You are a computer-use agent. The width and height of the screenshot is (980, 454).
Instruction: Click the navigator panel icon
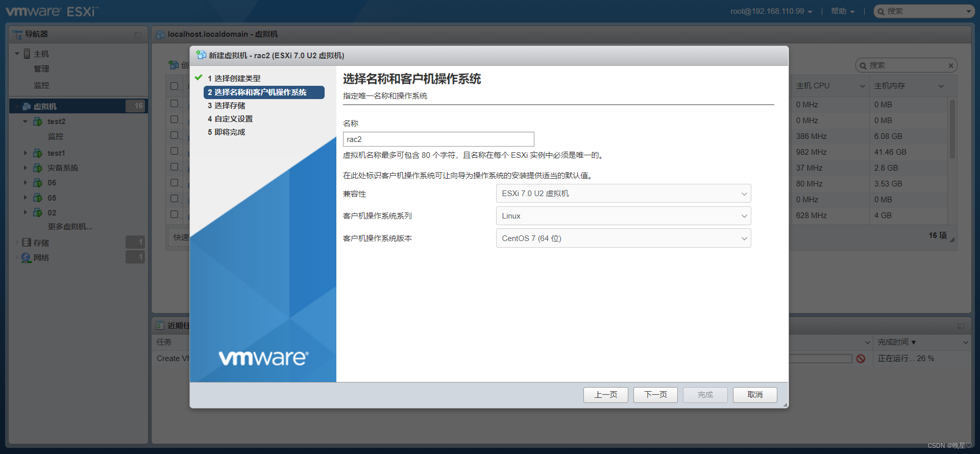click(x=17, y=34)
